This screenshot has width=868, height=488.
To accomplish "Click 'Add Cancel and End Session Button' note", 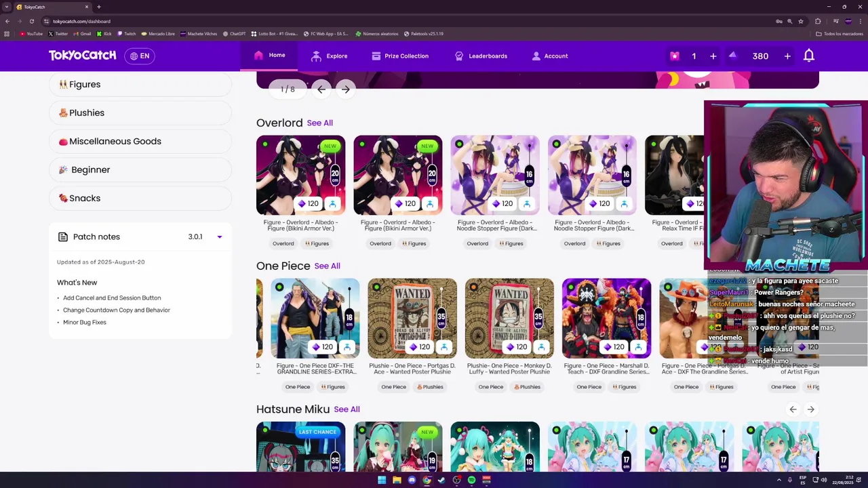I will (112, 298).
